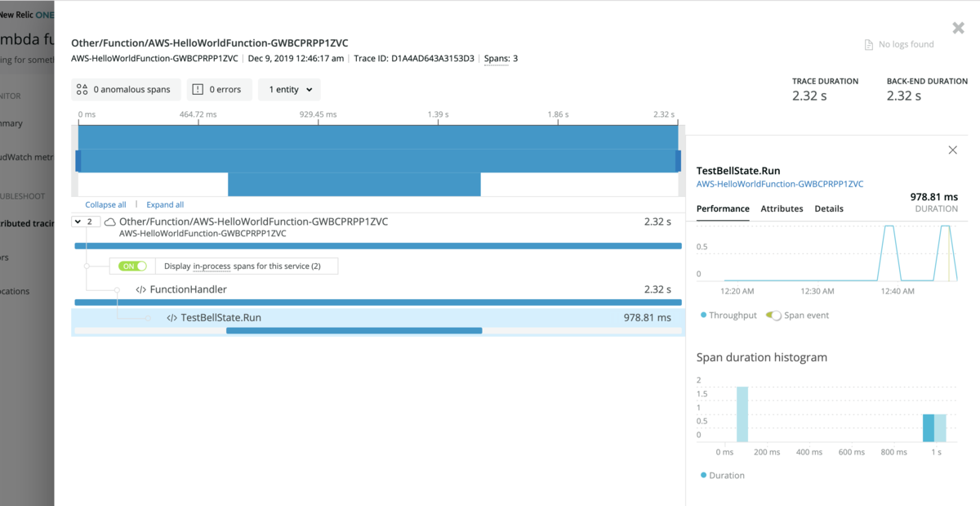Click the 0 ms histogram bar
This screenshot has height=506, width=980.
(742, 414)
